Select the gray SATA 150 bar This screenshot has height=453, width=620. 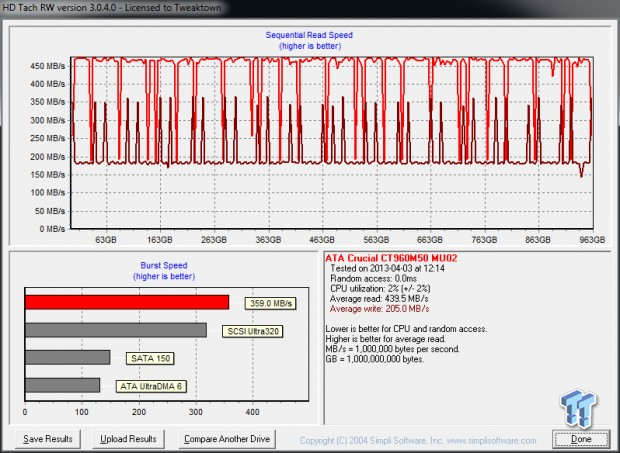click(68, 357)
